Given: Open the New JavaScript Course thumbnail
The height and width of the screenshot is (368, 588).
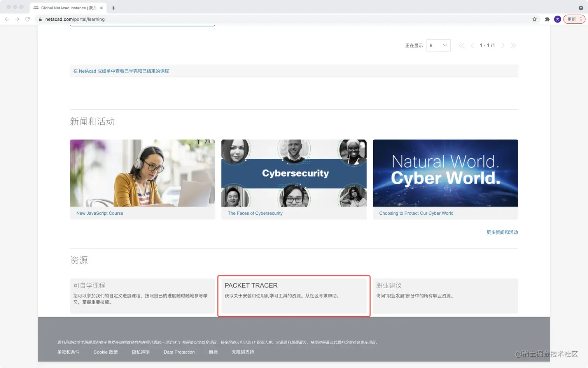Looking at the screenshot, I should 142,173.
